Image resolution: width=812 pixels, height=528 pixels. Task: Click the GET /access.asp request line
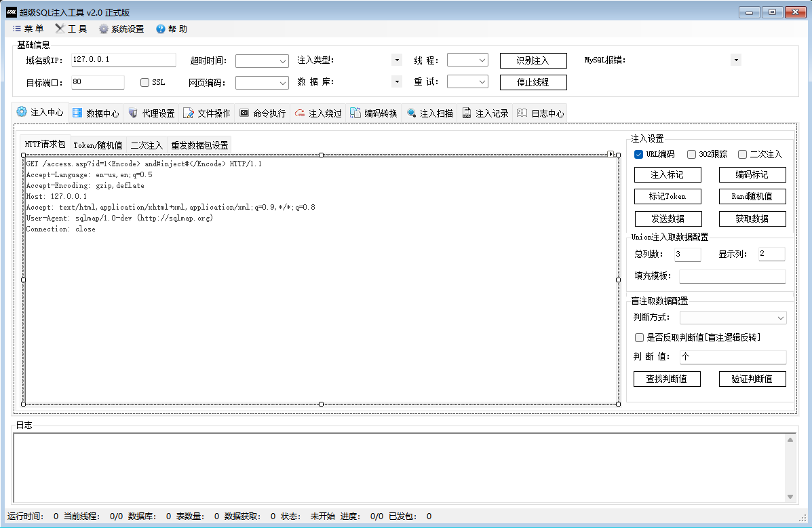point(144,164)
